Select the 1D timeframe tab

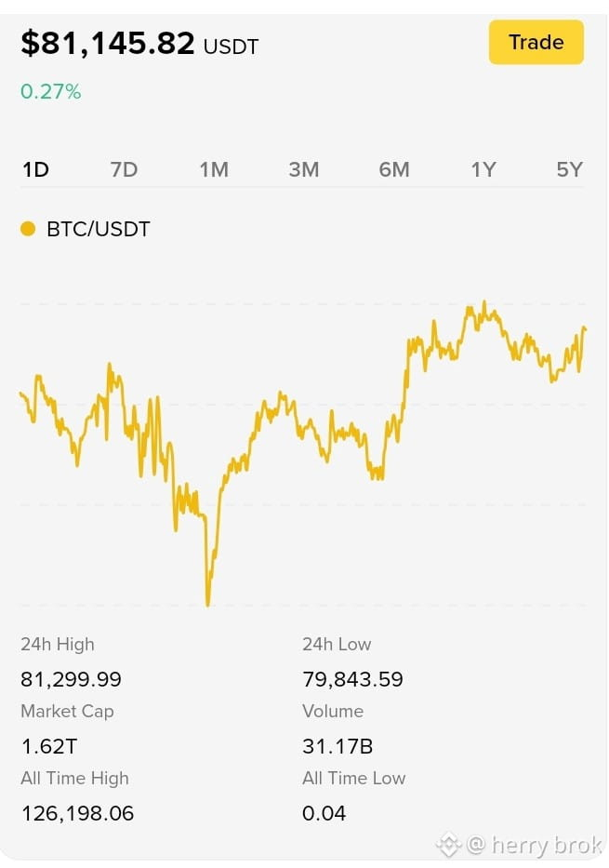point(35,169)
